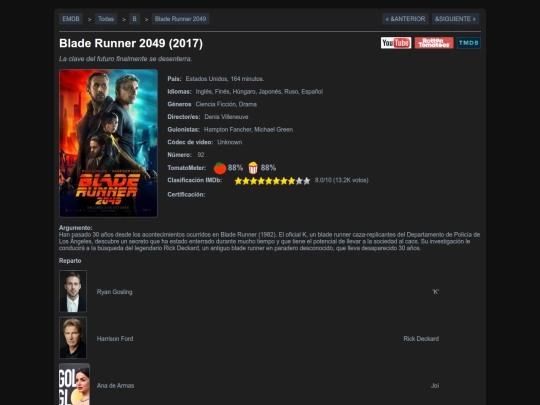
Task: Click the Clasificación IMDb label
Action: click(195, 180)
